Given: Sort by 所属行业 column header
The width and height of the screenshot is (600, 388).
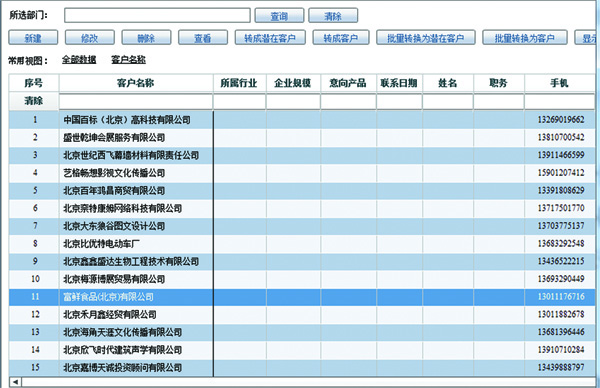Looking at the screenshot, I should point(239,83).
